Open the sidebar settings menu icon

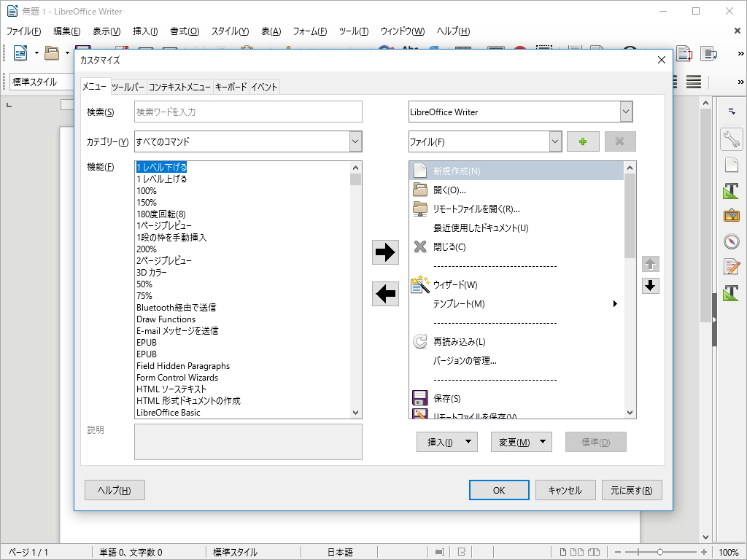click(x=732, y=112)
